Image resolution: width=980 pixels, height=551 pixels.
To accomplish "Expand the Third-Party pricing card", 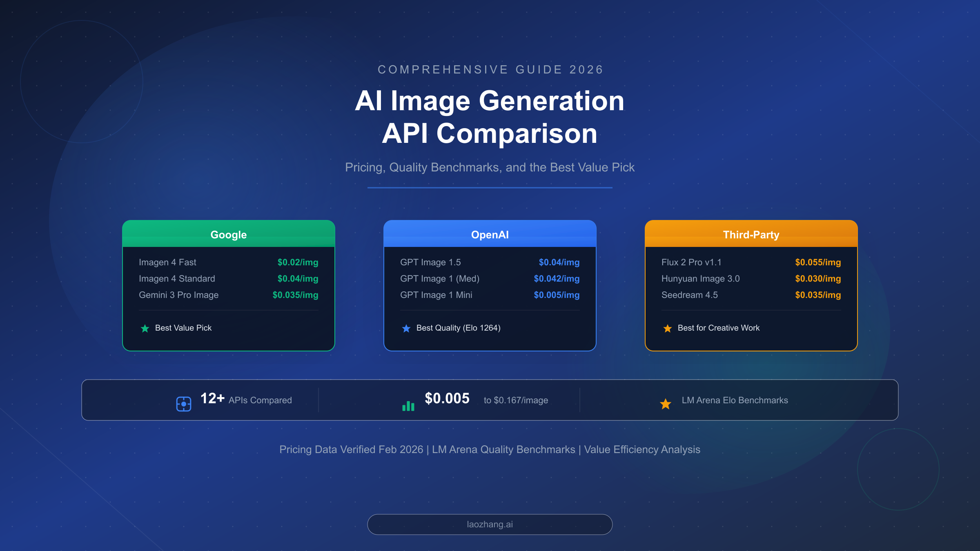I will click(x=751, y=286).
